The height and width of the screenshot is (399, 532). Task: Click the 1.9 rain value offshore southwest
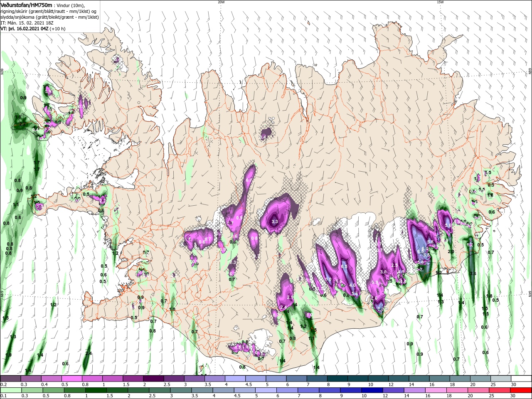click(9, 355)
